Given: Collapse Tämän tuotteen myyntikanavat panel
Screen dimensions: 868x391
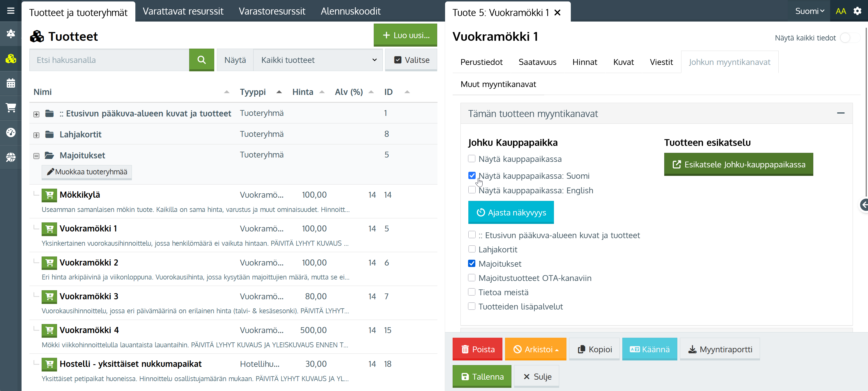Looking at the screenshot, I should 840,113.
